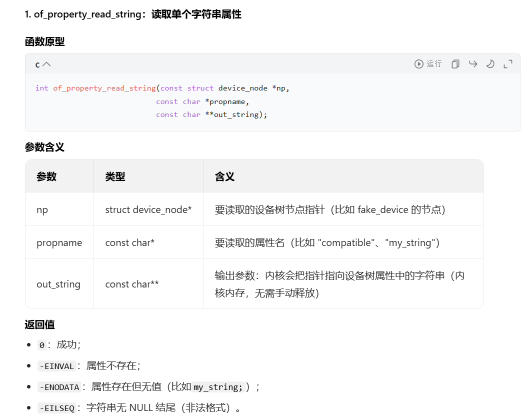This screenshot has width=530, height=420.
Task: Expand the code block to fullscreen
Action: pos(507,64)
